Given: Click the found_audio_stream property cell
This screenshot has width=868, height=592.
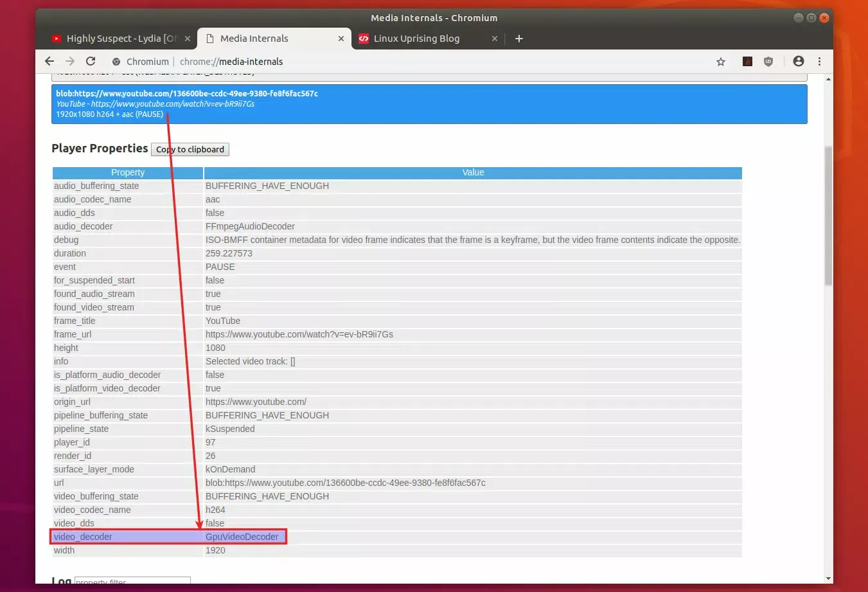Looking at the screenshot, I should [x=128, y=294].
